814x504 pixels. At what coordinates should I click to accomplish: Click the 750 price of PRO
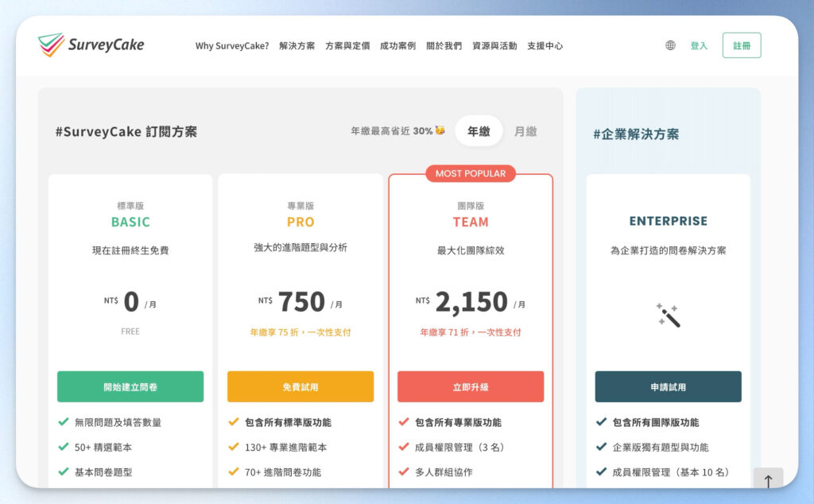tap(301, 301)
